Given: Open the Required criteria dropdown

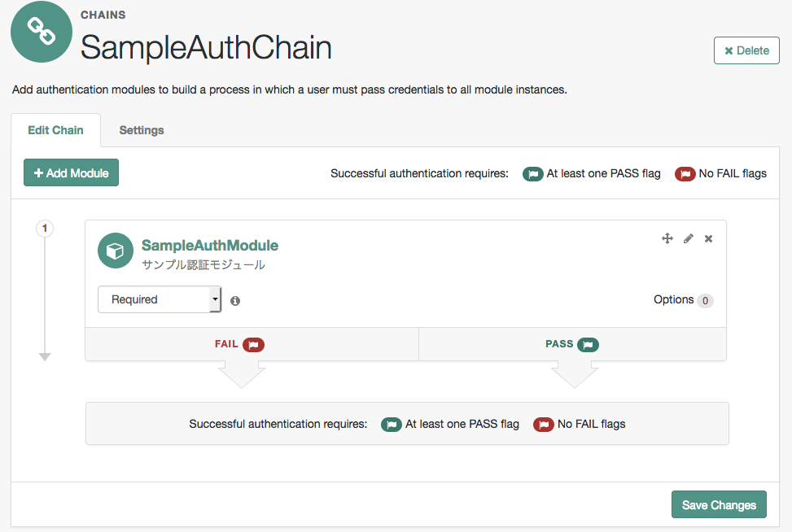Looking at the screenshot, I should pos(160,299).
